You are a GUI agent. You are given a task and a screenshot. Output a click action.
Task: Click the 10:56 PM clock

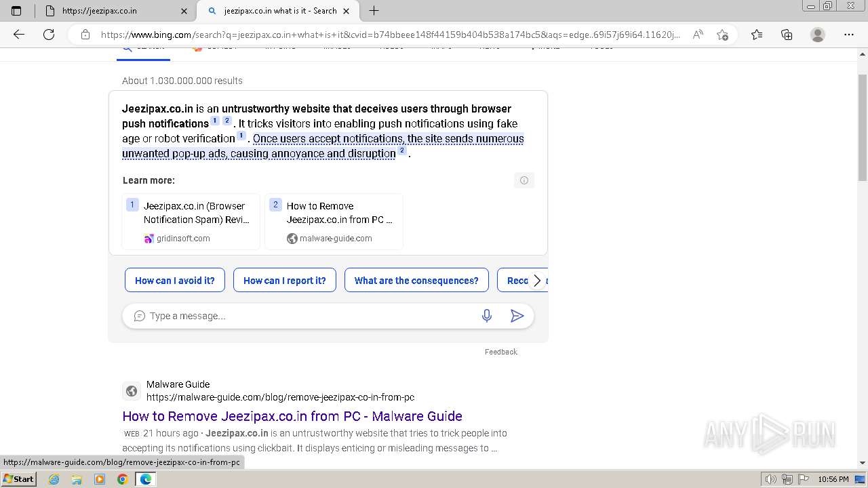pos(833,479)
